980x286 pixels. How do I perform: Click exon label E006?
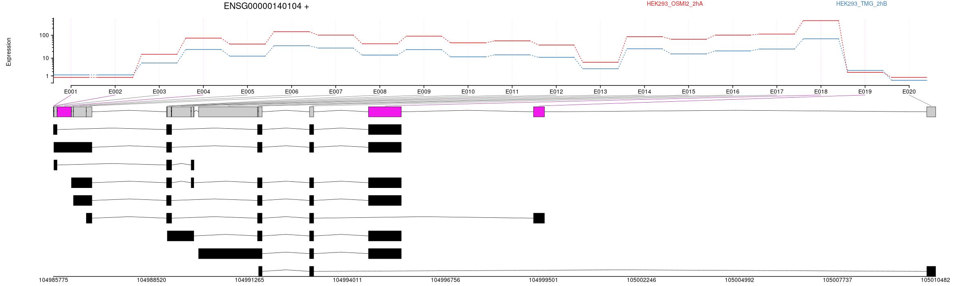(292, 92)
